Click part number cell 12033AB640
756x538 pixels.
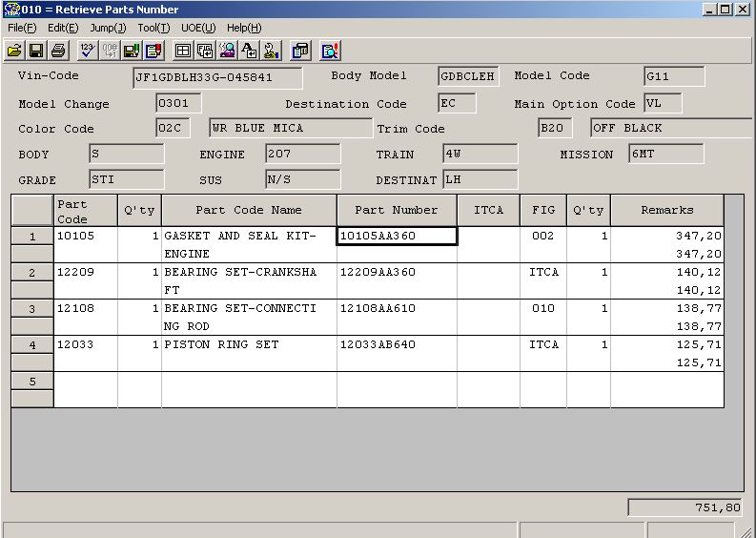[x=397, y=345]
